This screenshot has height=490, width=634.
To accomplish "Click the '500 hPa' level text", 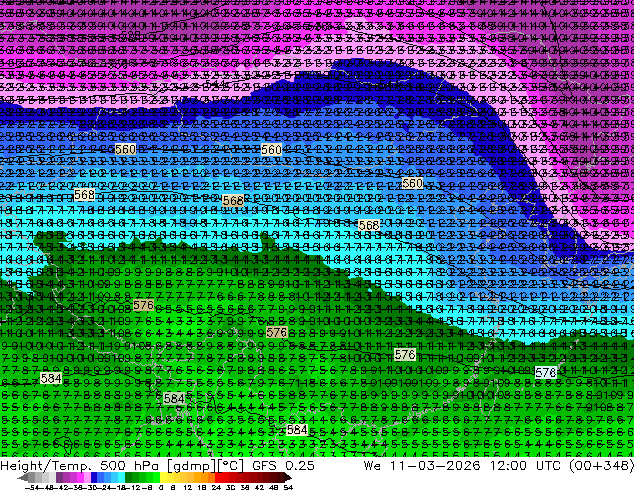I will tap(129, 466).
